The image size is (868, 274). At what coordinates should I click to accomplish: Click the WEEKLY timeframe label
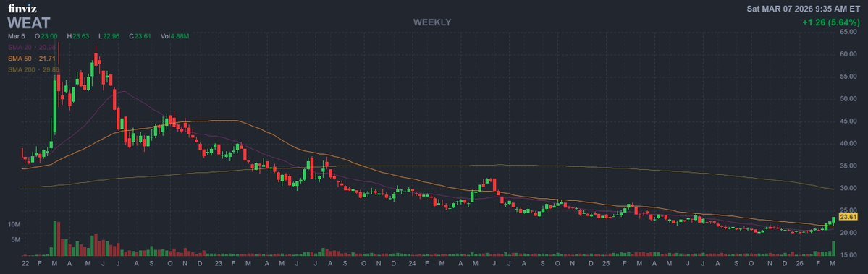click(432, 22)
